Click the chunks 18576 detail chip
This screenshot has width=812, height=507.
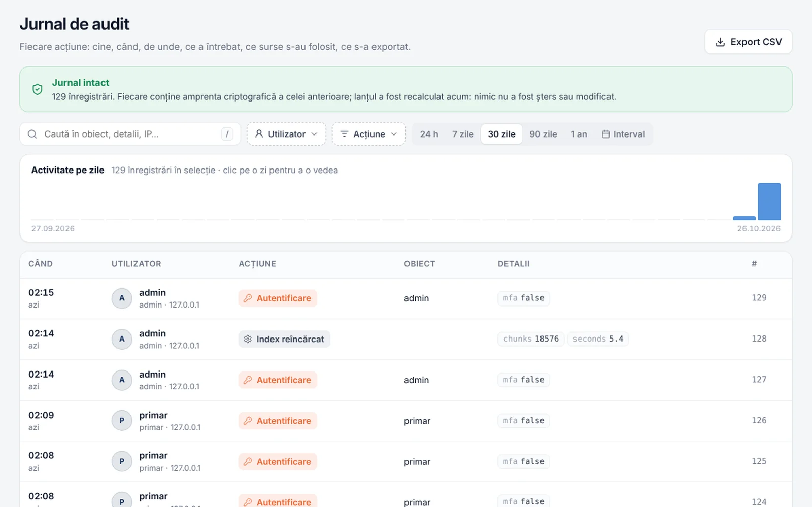[531, 339]
